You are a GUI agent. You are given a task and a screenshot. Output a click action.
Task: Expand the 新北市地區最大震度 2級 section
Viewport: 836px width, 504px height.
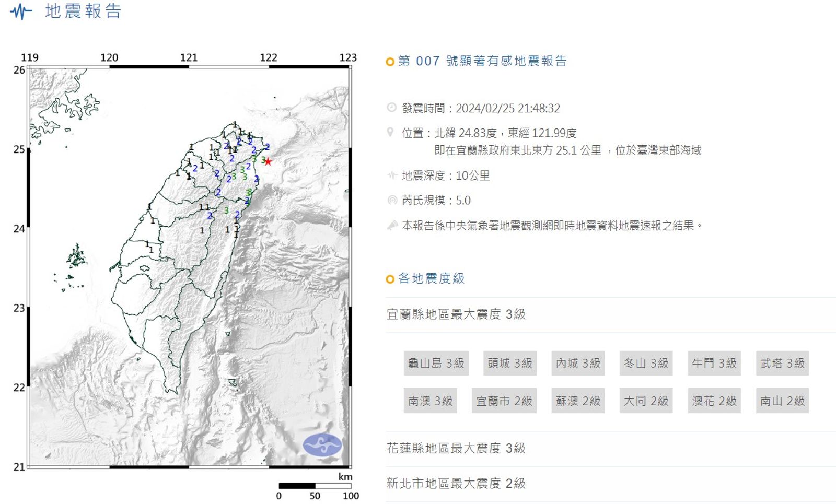(456, 484)
